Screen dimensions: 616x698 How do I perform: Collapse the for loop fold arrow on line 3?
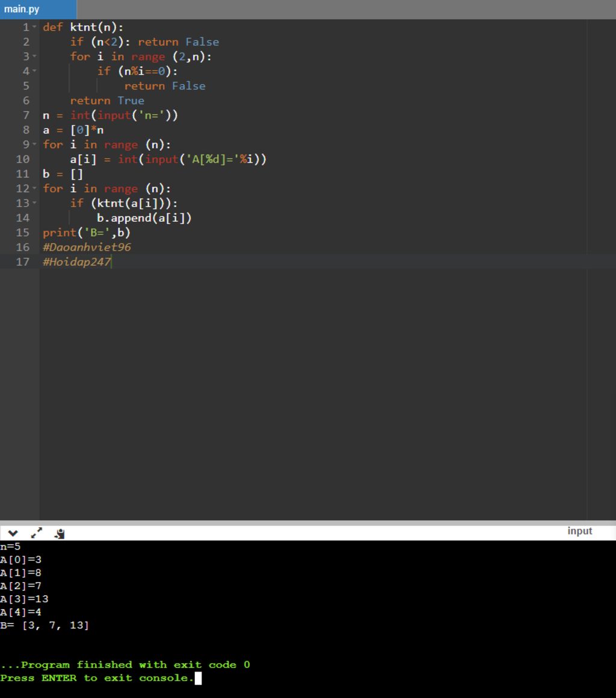[x=34, y=57]
